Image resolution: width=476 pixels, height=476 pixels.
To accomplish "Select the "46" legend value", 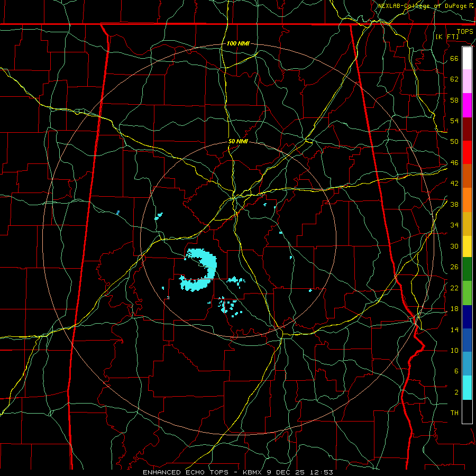I will (x=454, y=163).
